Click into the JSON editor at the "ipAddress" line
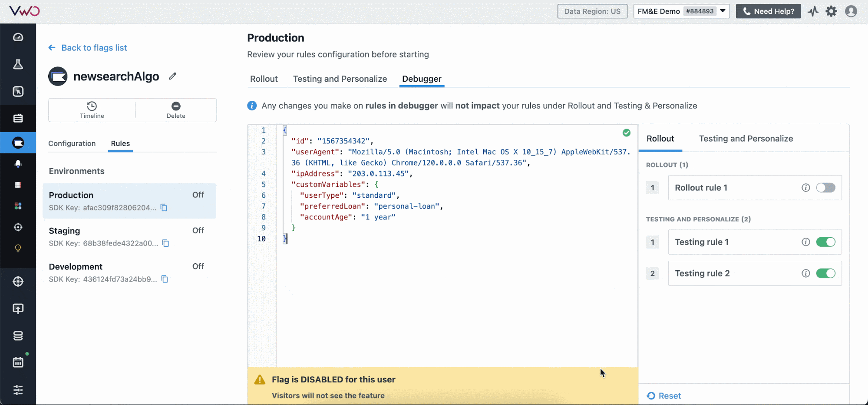Screen dimensions: 868x405 352,174
